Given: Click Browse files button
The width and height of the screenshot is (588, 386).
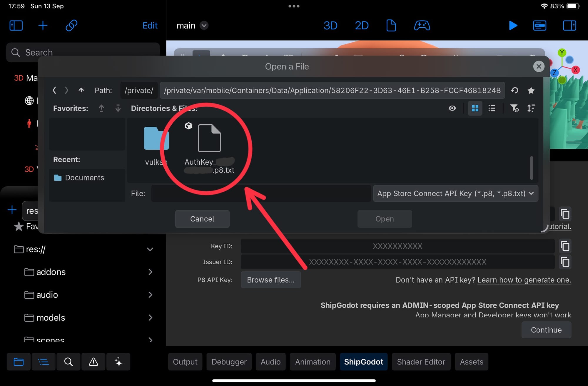Looking at the screenshot, I should (x=271, y=280).
